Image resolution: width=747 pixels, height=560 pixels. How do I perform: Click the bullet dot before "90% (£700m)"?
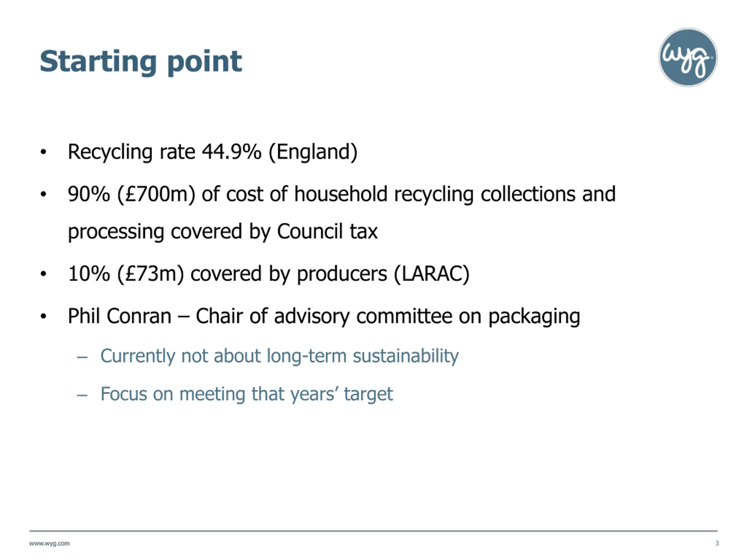coord(43,195)
